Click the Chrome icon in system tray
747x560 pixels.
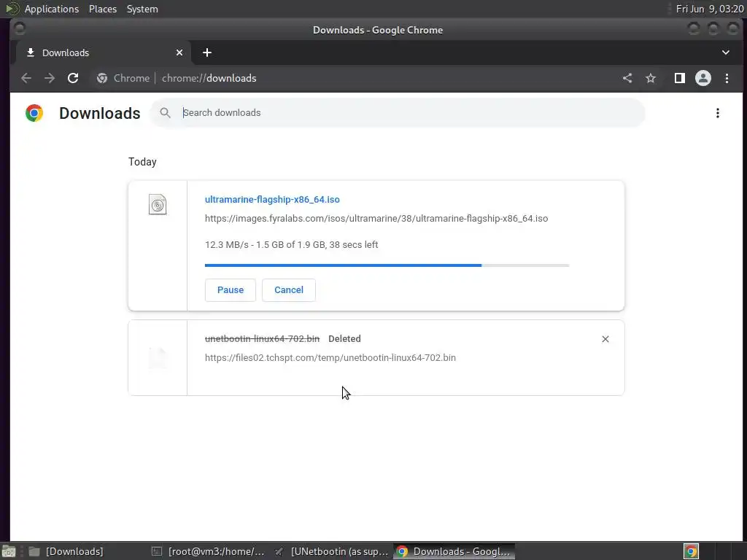coord(691,551)
